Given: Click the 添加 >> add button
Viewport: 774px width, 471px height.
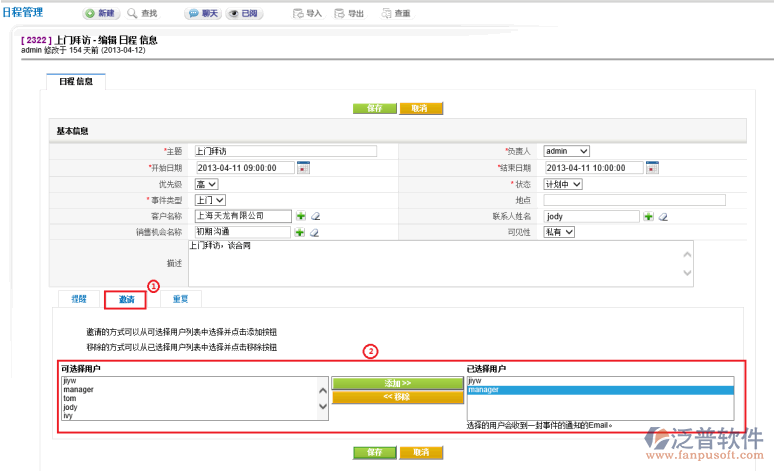Looking at the screenshot, I should pos(398,383).
